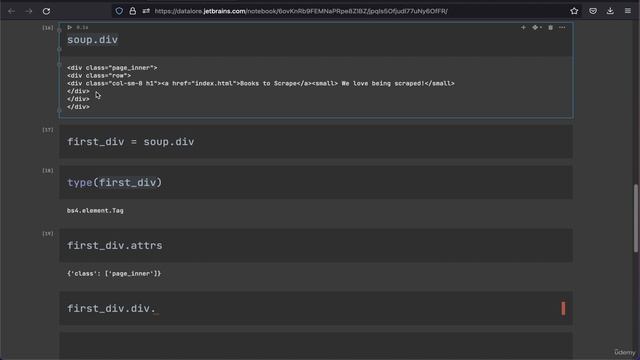Click the first_div.attrs code cell
The image size is (640, 360).
pos(316,245)
